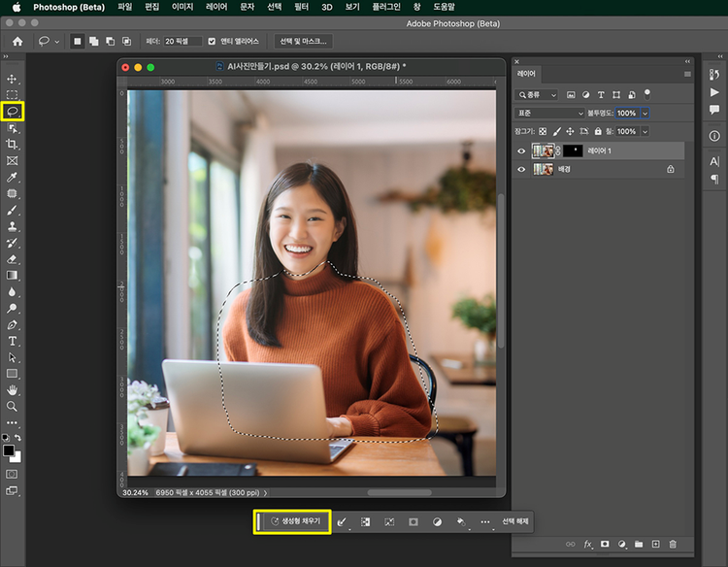Click the foreground color swatch
Image resolution: width=728 pixels, height=567 pixels.
pos(10,451)
